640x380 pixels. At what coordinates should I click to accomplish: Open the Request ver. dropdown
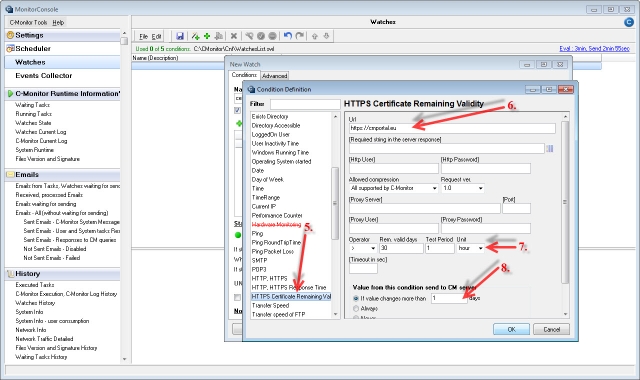pos(462,188)
